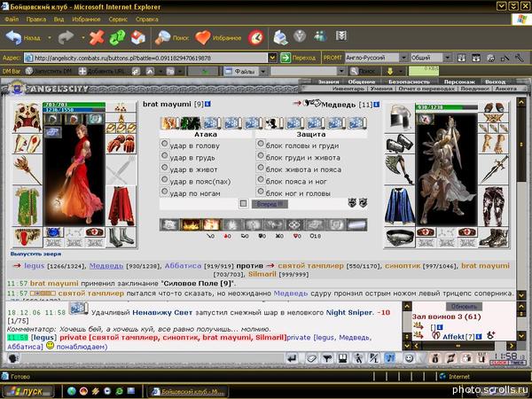
Task: Stop page loading with red X
Action: (97, 37)
